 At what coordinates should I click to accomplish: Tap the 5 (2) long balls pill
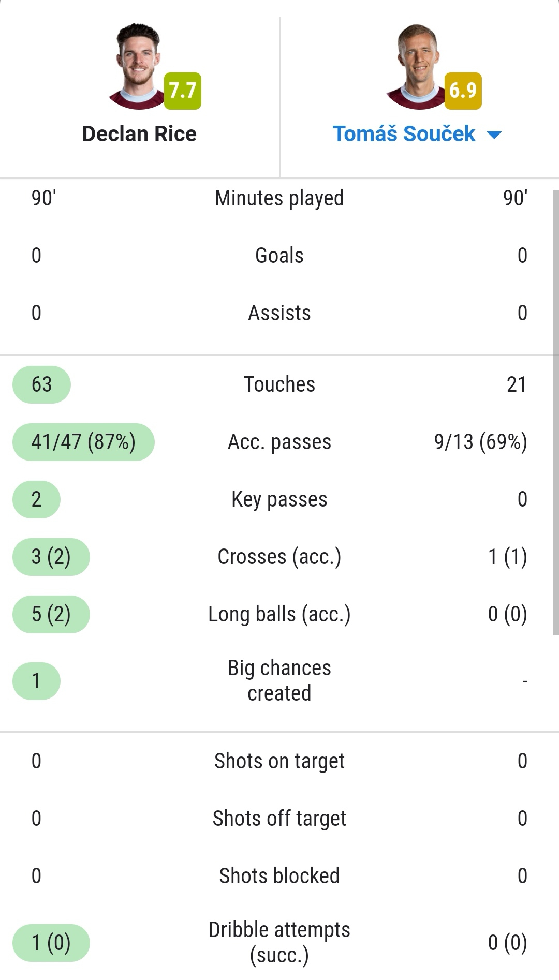tap(51, 614)
